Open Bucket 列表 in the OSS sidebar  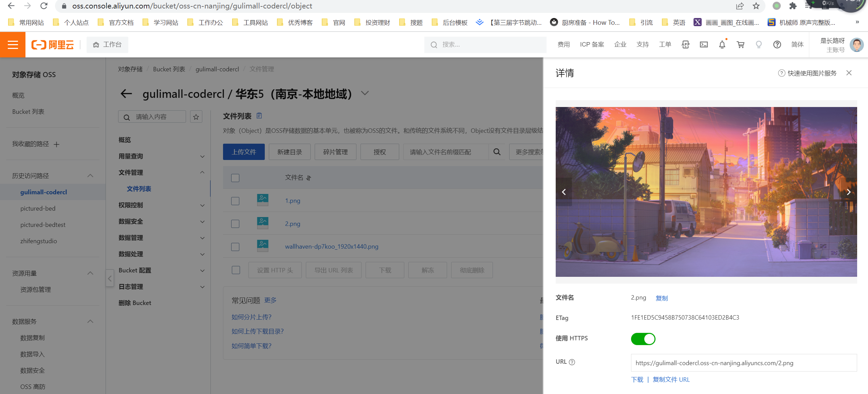coord(28,112)
